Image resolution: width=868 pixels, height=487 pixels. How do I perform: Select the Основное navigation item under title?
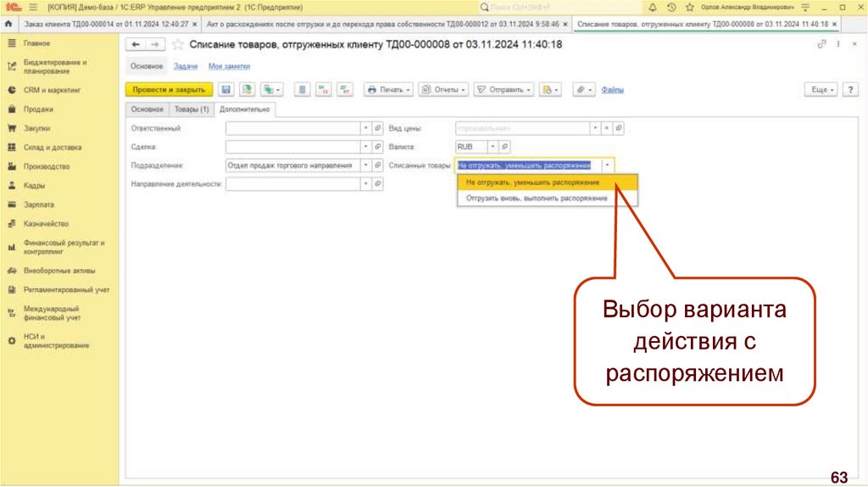(x=147, y=66)
